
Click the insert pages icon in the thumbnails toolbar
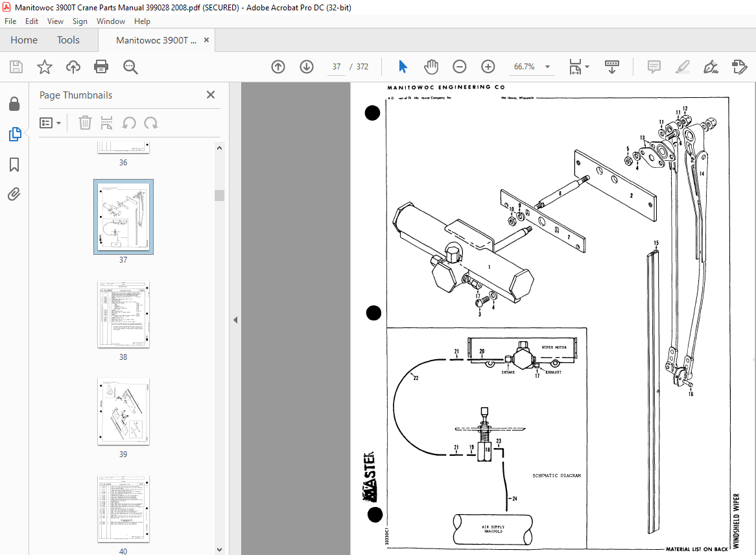[106, 123]
